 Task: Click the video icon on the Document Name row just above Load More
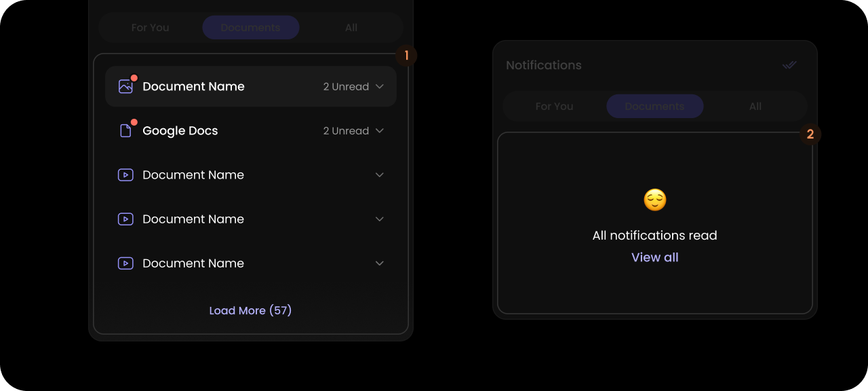(125, 263)
